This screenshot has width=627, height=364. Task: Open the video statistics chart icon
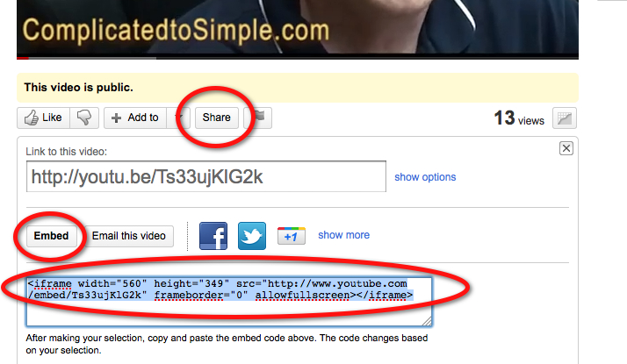[565, 118]
